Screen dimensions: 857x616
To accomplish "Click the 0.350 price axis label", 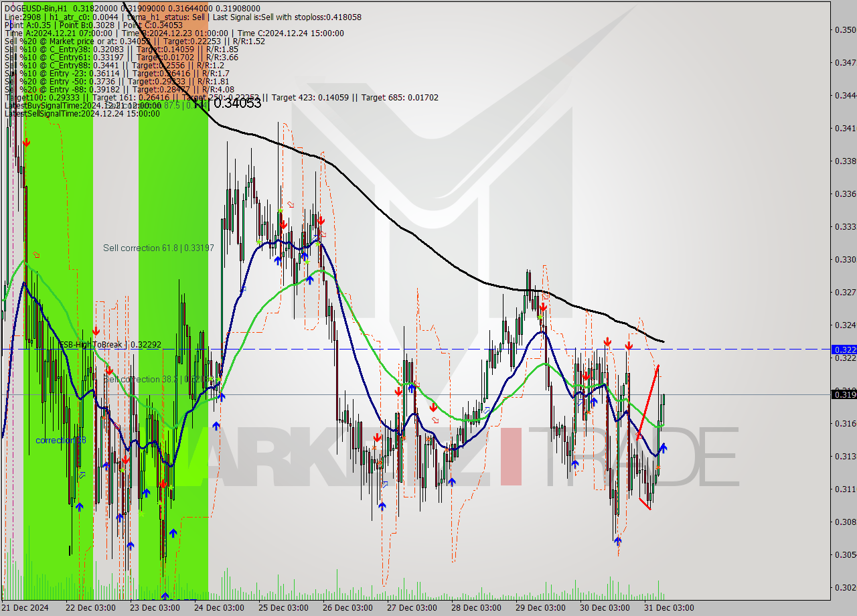I will (846, 30).
